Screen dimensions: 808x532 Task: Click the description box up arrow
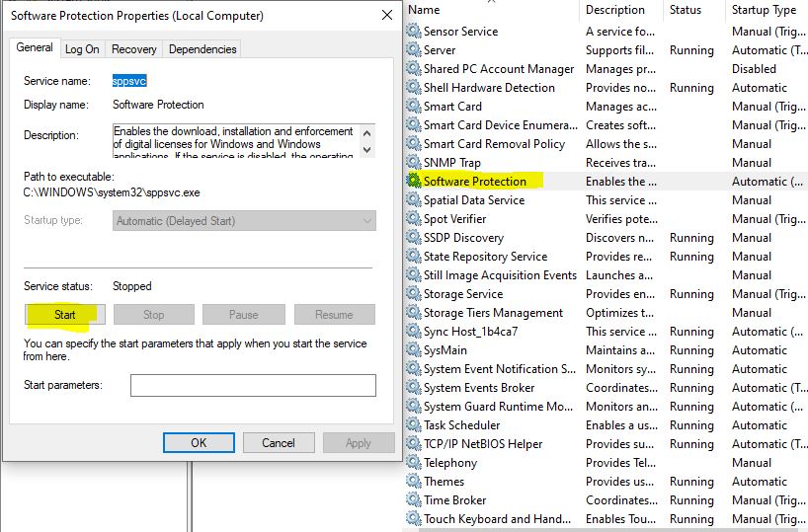[366, 133]
